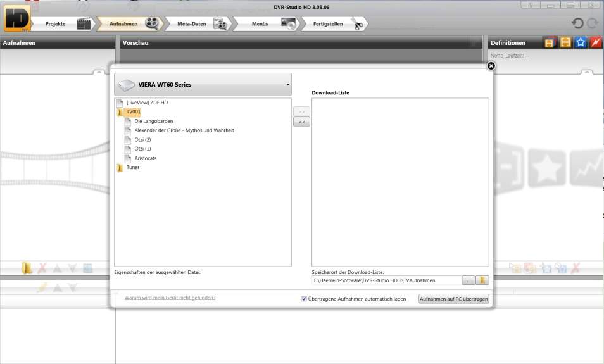Select the recording Aristocats
The width and height of the screenshot is (604, 364).
tap(145, 158)
